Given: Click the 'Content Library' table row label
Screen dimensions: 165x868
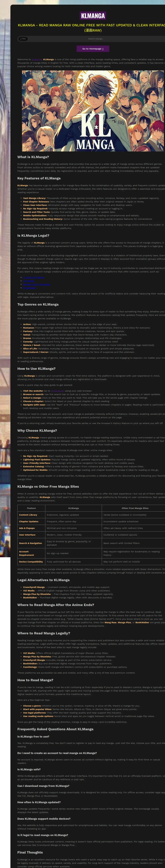Looking at the screenshot, I should pyautogui.click(x=28, y=515).
